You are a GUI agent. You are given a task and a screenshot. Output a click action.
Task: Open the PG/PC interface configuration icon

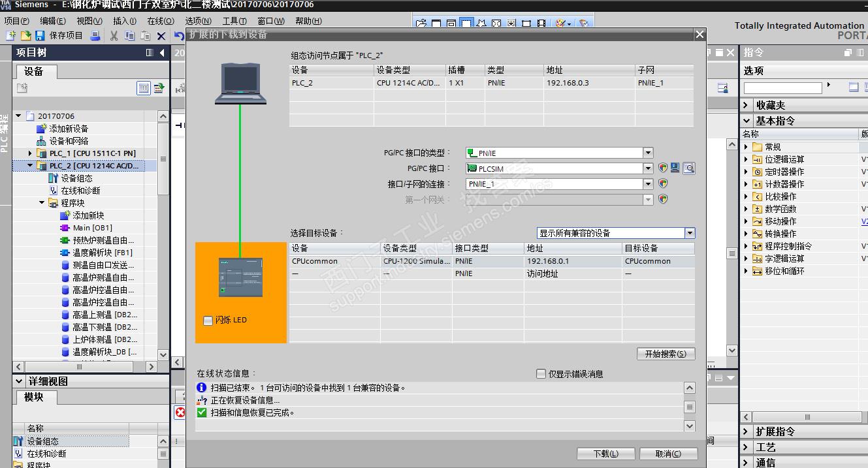coord(675,168)
